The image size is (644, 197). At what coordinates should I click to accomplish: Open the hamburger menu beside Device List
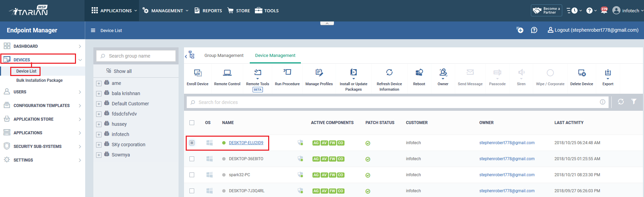click(x=93, y=30)
